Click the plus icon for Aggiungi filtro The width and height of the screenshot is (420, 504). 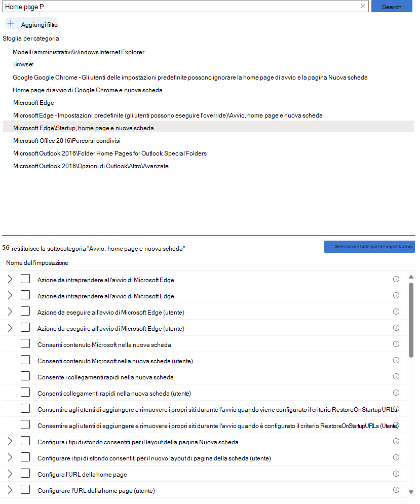point(11,24)
